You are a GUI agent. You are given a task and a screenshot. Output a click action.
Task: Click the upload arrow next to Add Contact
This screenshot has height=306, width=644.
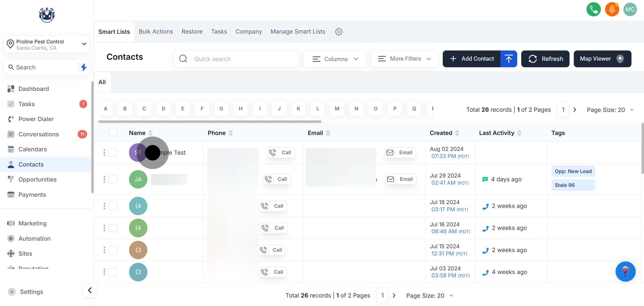(508, 59)
